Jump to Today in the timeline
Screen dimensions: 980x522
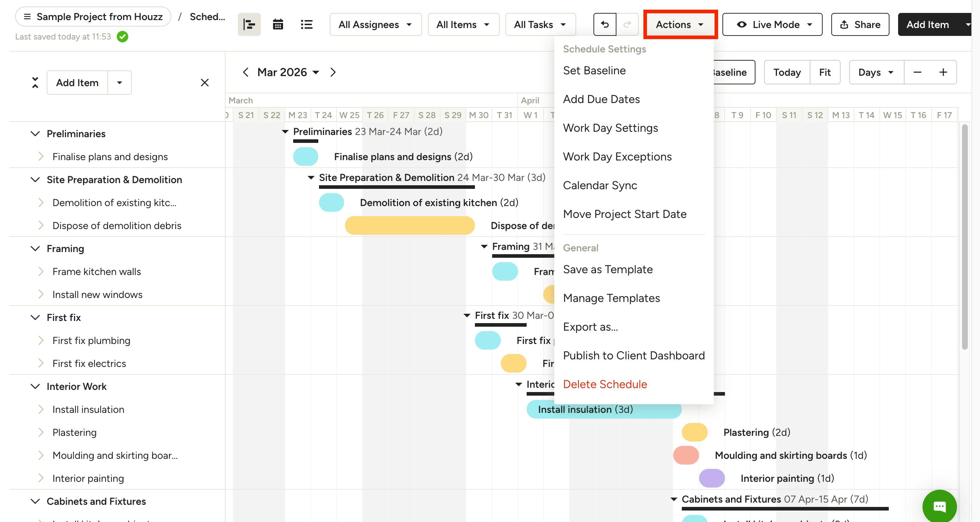[787, 72]
